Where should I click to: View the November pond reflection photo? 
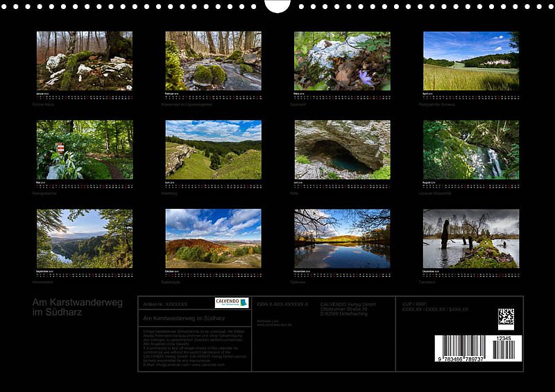click(342, 239)
